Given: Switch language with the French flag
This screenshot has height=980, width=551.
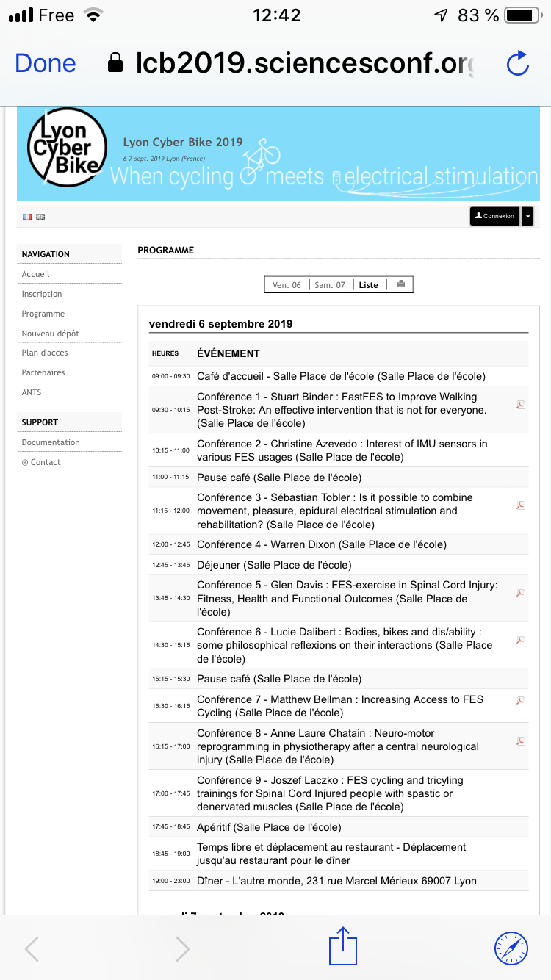Looking at the screenshot, I should point(27,217).
